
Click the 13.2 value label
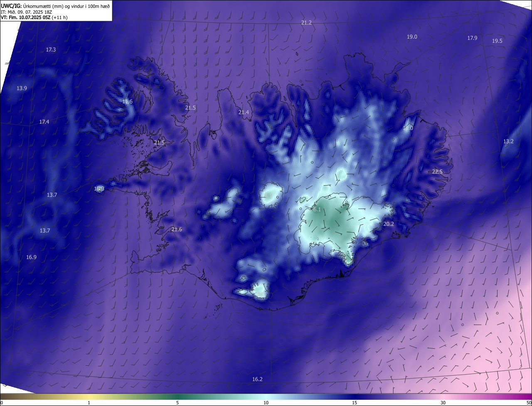508,142
